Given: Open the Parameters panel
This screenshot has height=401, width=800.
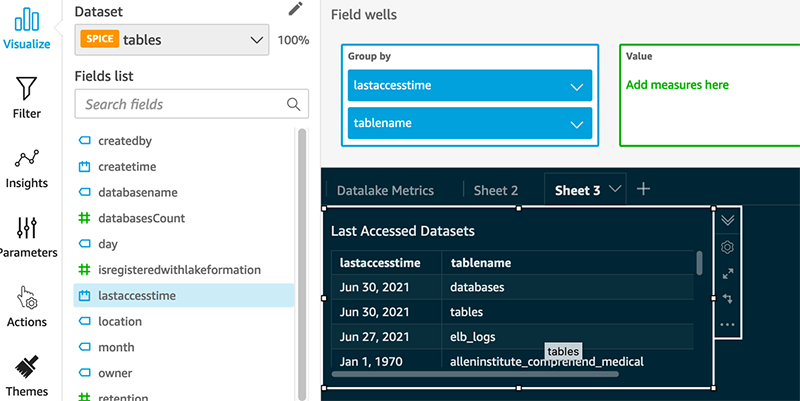Looking at the screenshot, I should 27,237.
